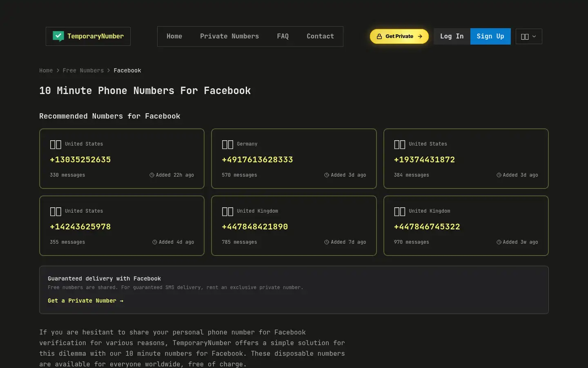Click the Recommended Numbers for Facebook heading
This screenshot has height=368, width=588.
tap(109, 116)
